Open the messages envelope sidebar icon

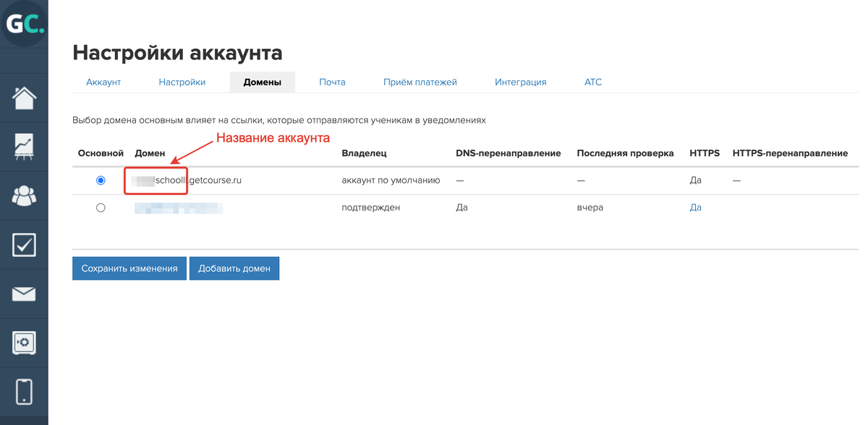click(x=24, y=293)
